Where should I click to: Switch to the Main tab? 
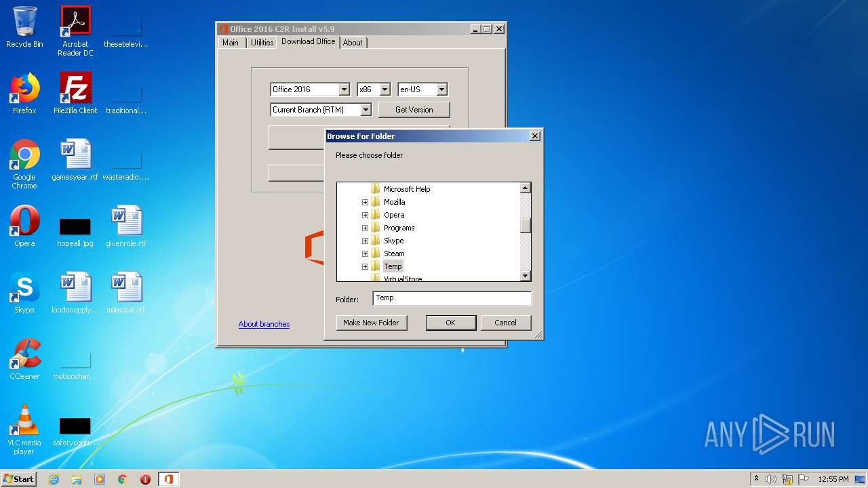pos(231,43)
